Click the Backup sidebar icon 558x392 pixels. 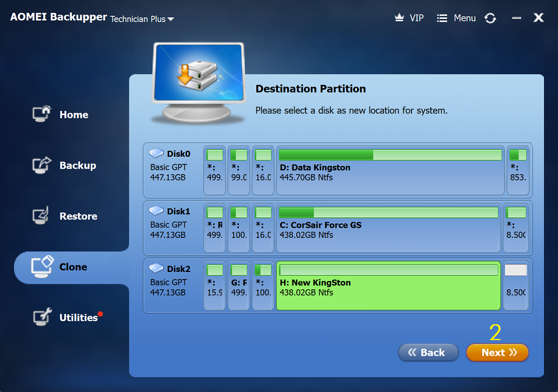(42, 165)
